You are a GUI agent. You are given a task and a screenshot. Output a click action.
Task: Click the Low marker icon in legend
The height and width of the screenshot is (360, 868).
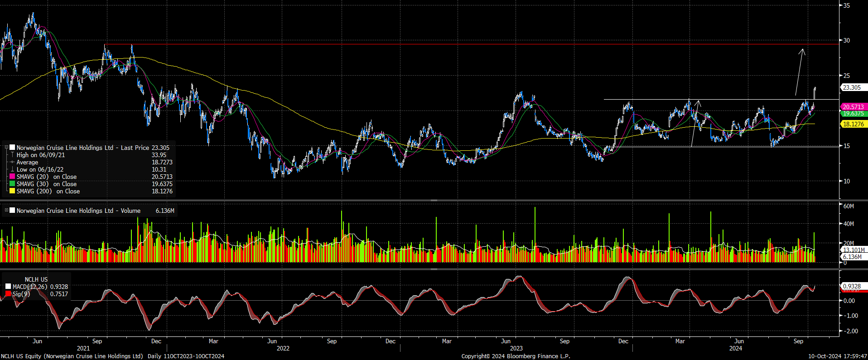13,169
